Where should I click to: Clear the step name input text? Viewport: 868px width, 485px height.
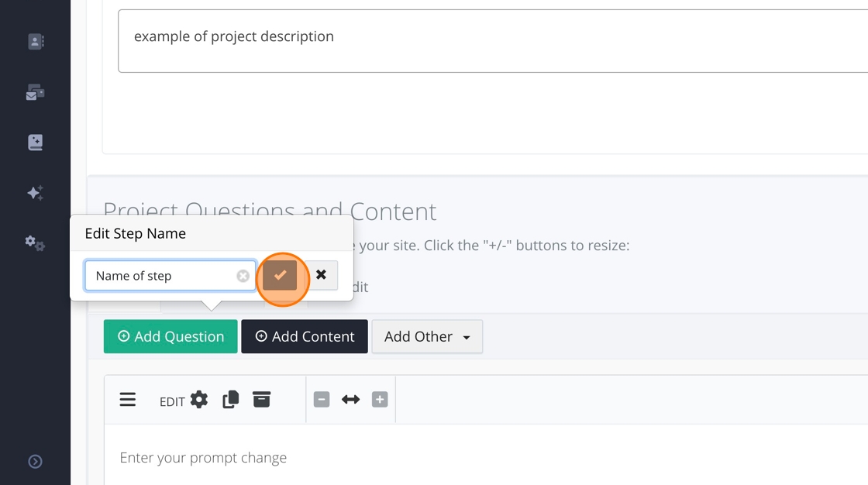point(243,276)
